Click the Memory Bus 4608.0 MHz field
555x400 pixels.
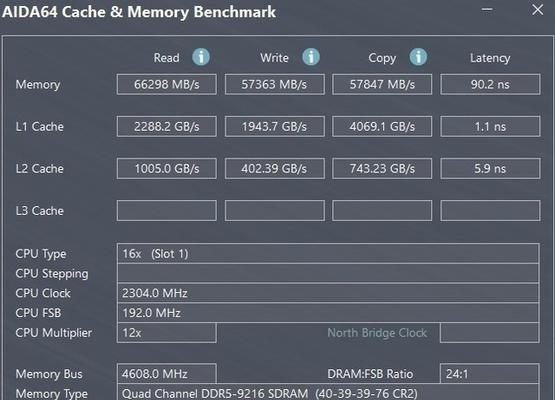[167, 373]
